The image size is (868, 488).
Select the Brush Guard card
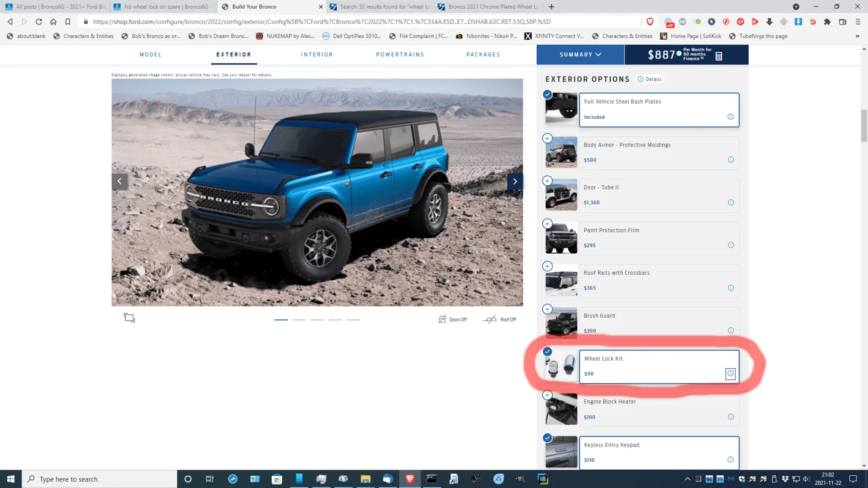click(x=659, y=324)
